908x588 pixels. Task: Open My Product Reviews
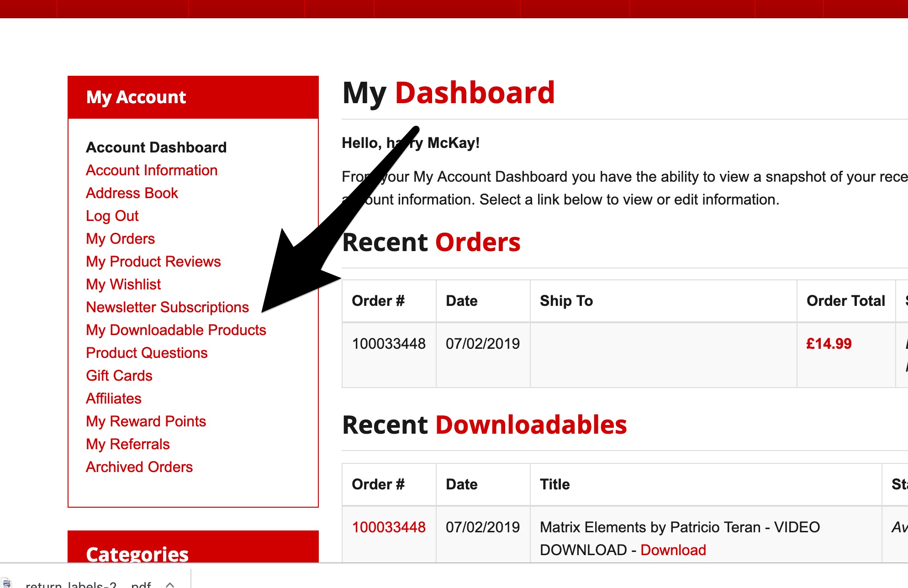point(153,262)
